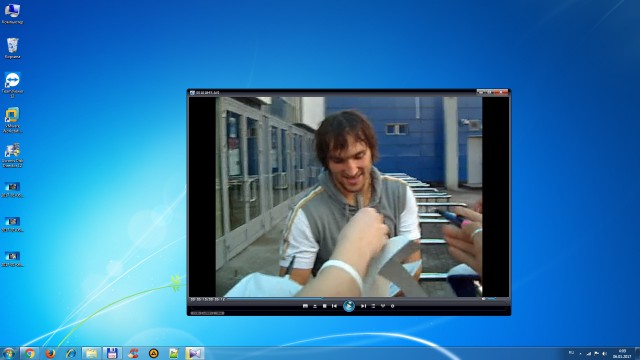
Task: Open Google Chrome from the taskbar
Action: [x=29, y=353]
